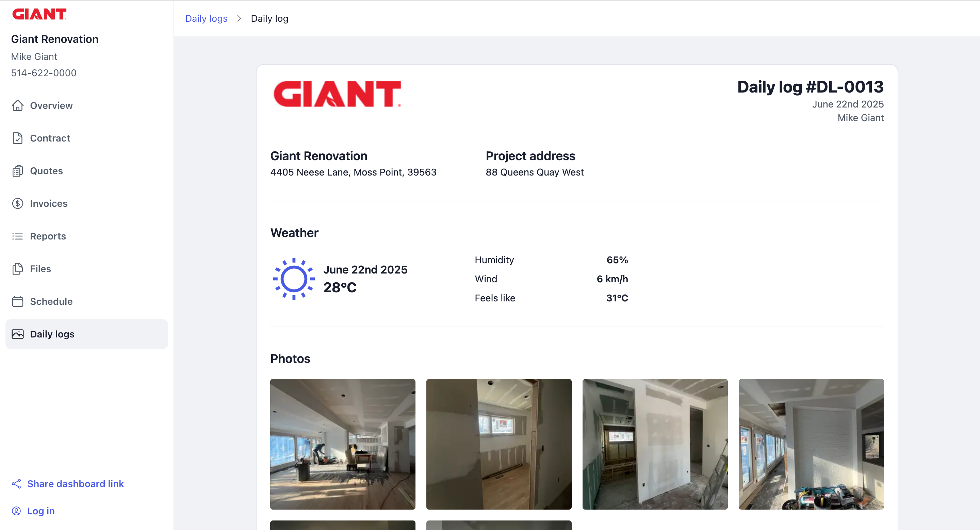Click the June 22nd 2025 weather date
The height and width of the screenshot is (530, 980).
tap(365, 269)
